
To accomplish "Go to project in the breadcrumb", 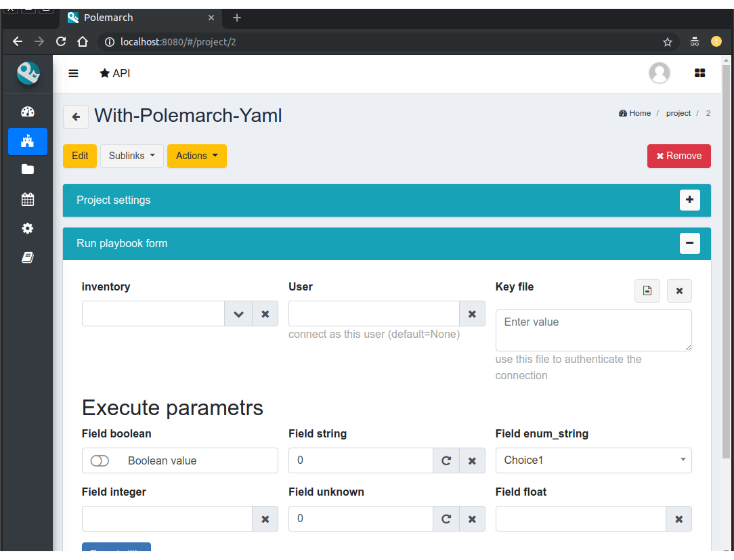I will (678, 113).
